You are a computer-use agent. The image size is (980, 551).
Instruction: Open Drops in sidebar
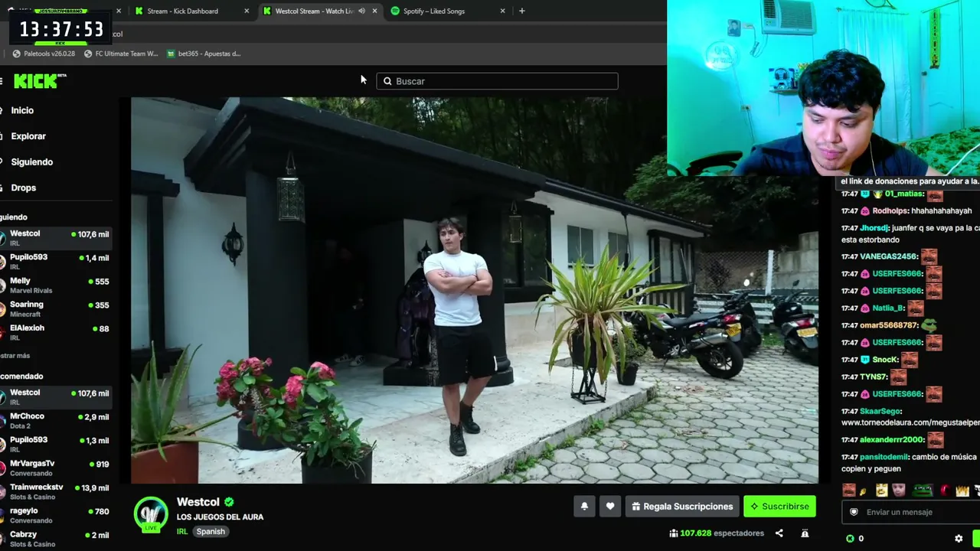(x=23, y=187)
